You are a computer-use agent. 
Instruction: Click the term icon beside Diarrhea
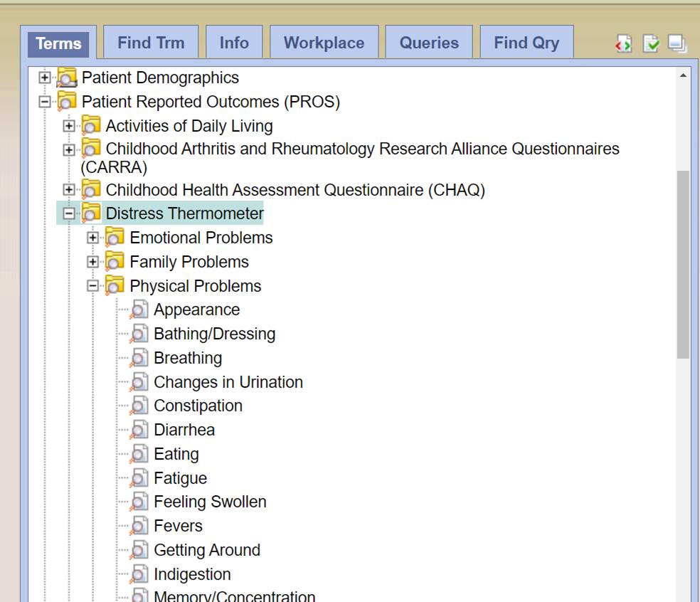(139, 431)
